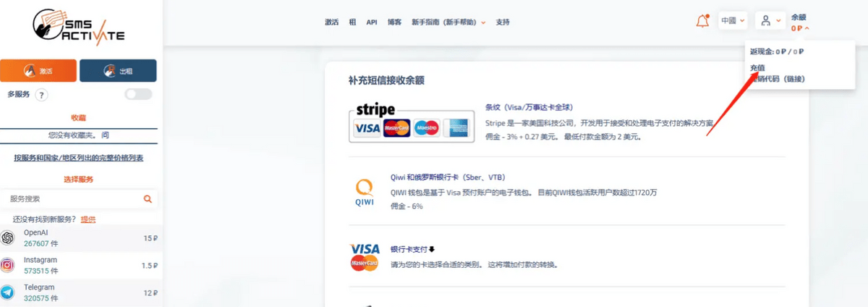Choose the Visa MasterCard bank card logo
This screenshot has width=868, height=307.
point(365,257)
